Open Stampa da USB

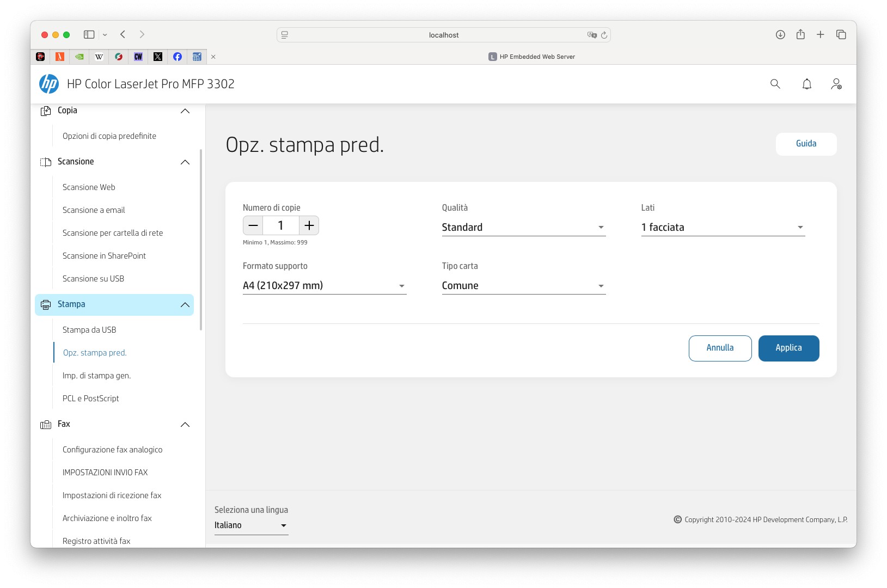click(x=89, y=330)
